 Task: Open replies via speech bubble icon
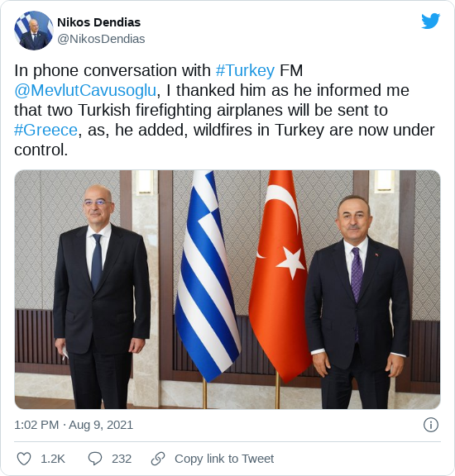pyautogui.click(x=95, y=459)
